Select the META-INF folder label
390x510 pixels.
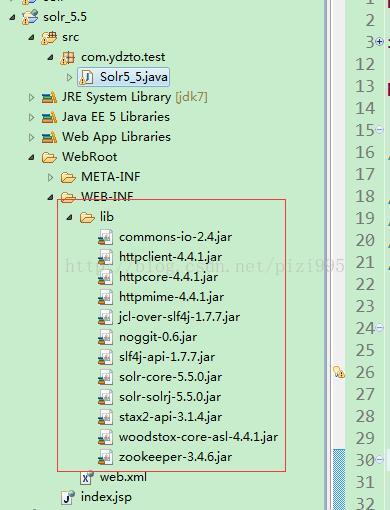(111, 177)
